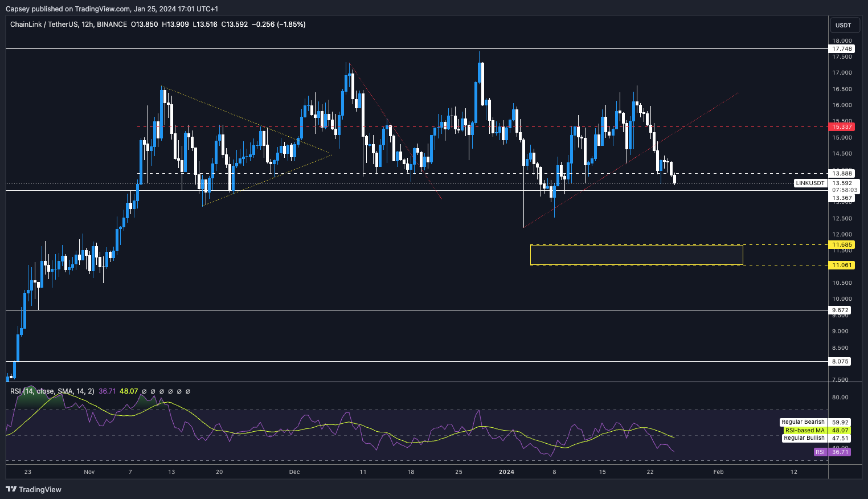Click the yellow 11.685 price label
The height and width of the screenshot is (499, 868).
tap(842, 245)
